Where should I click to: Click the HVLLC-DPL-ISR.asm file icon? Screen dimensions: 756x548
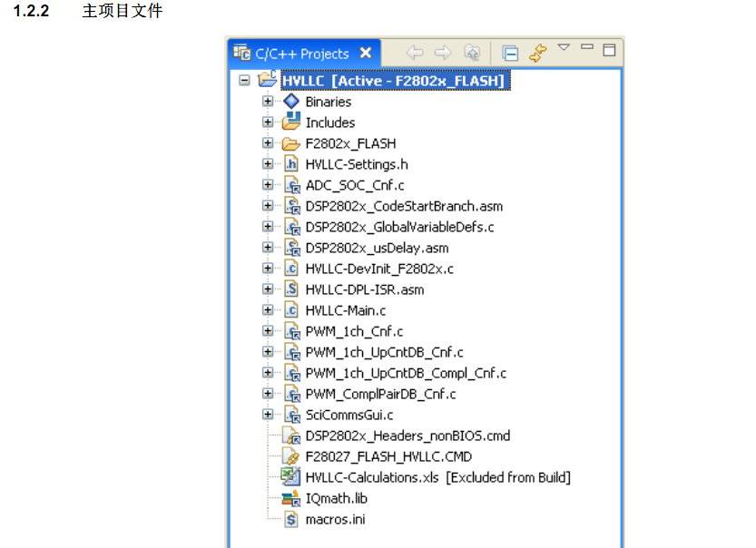(x=291, y=289)
